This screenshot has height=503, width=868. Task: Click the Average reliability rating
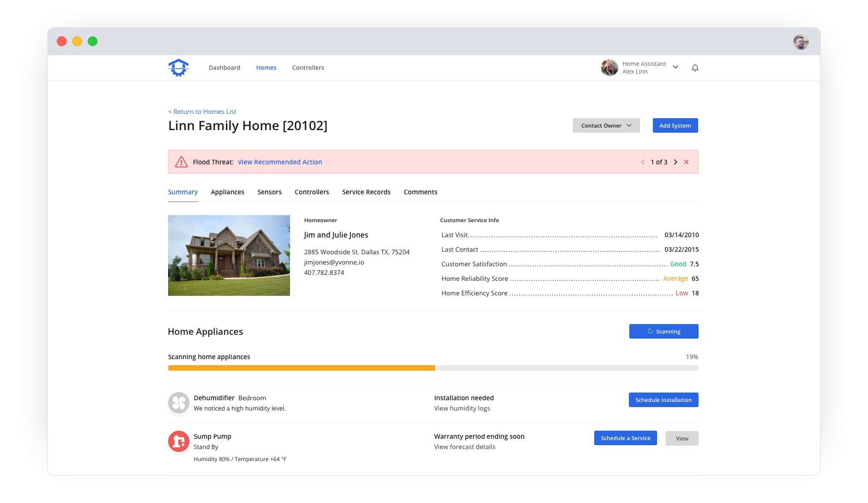coord(675,278)
